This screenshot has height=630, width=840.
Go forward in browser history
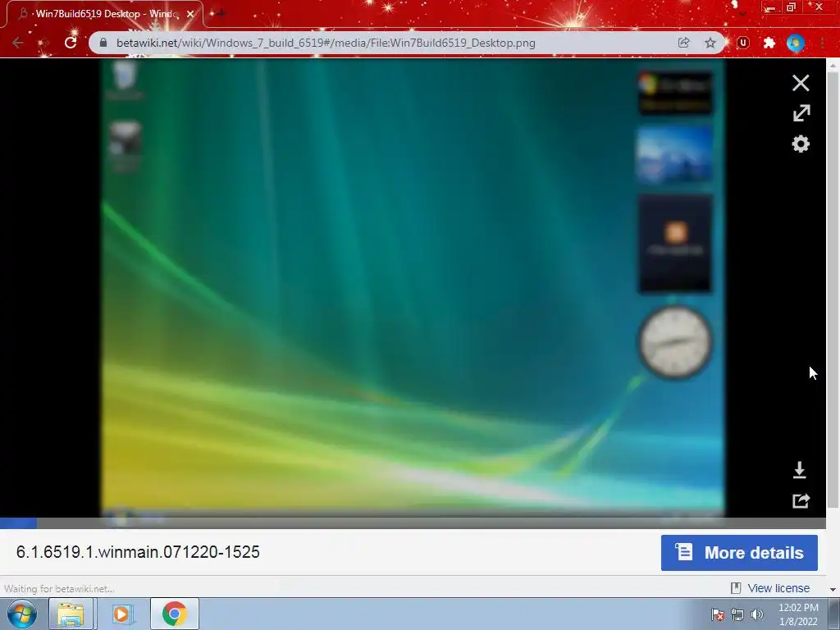click(x=44, y=43)
